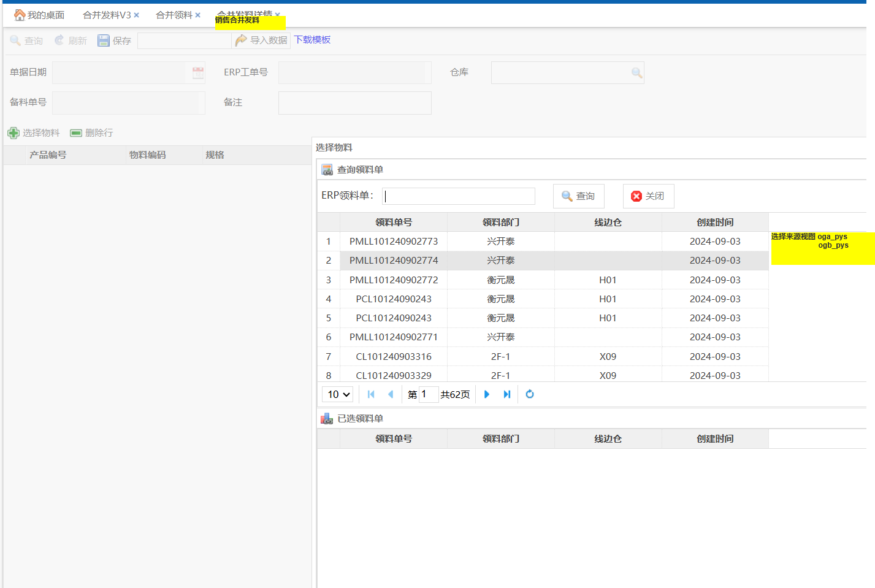Close the 合并领料 tab
Screen dimensions: 875x588
point(197,15)
